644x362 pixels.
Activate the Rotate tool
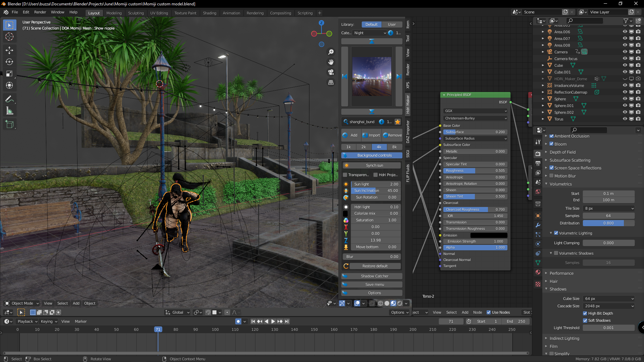pos(9,62)
